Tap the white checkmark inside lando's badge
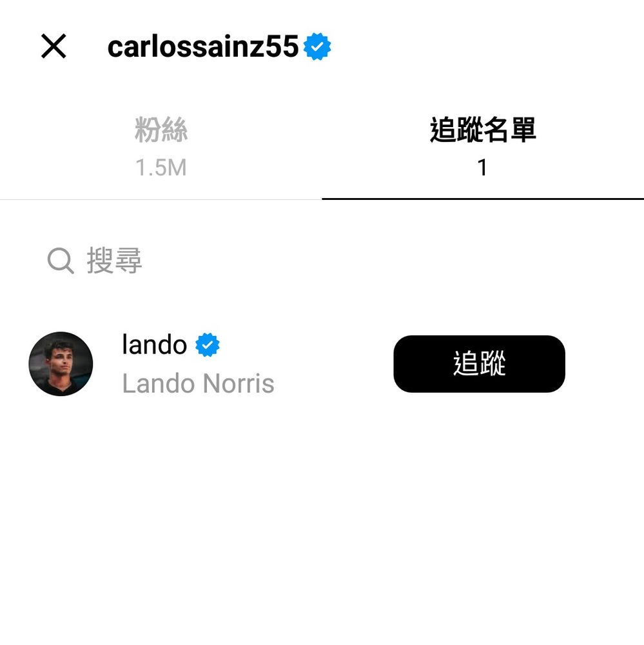This screenshot has height=645, width=644. point(208,344)
